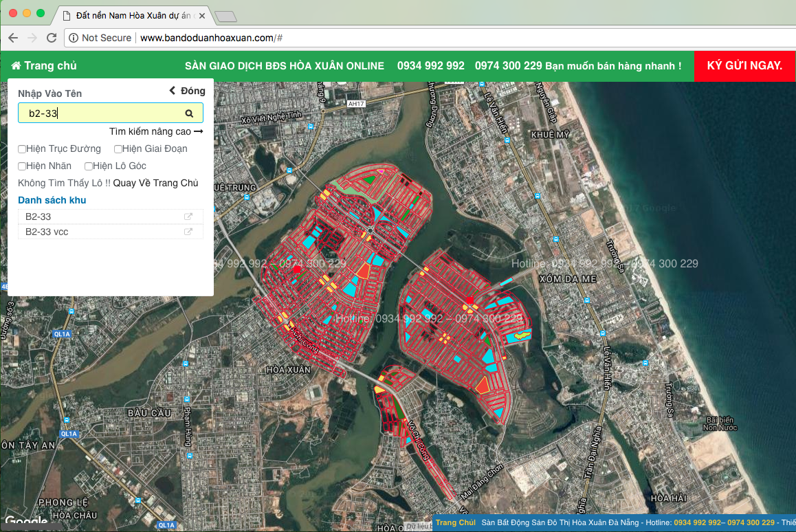Enable Hiện Trục Đường checkbox

[x=22, y=149]
